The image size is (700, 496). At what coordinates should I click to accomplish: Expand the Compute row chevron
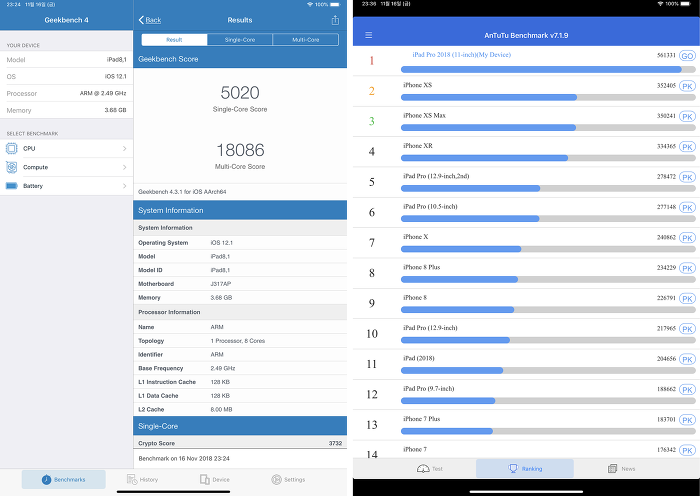tap(125, 167)
